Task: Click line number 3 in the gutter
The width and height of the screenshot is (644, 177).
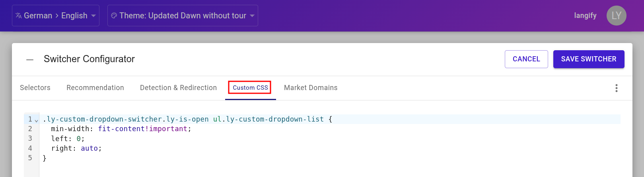Action: [x=30, y=138]
